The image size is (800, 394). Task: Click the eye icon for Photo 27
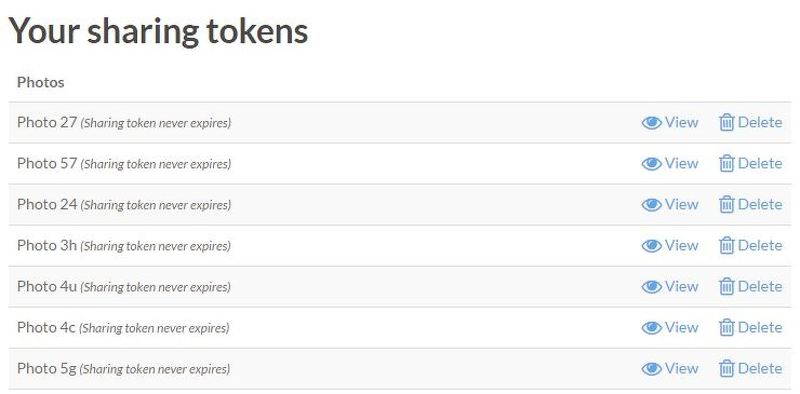tap(652, 122)
